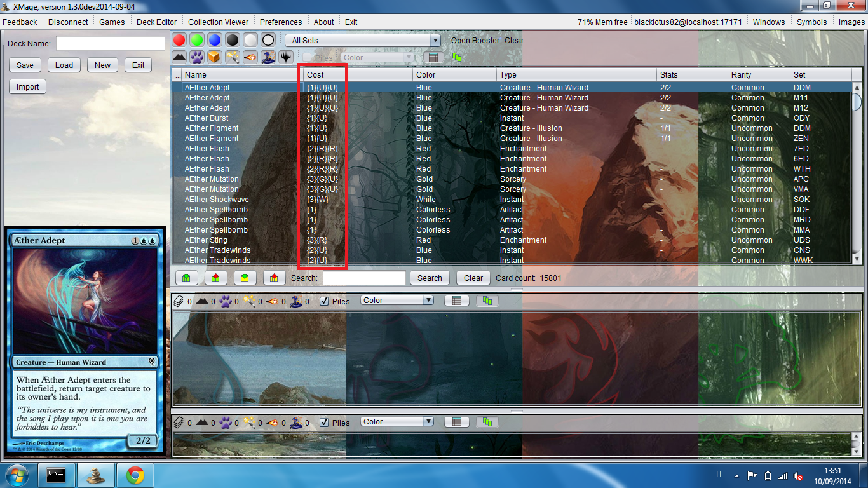Filter creatures using the paw icon
Image resolution: width=868 pixels, height=488 pixels.
pyautogui.click(x=197, y=57)
